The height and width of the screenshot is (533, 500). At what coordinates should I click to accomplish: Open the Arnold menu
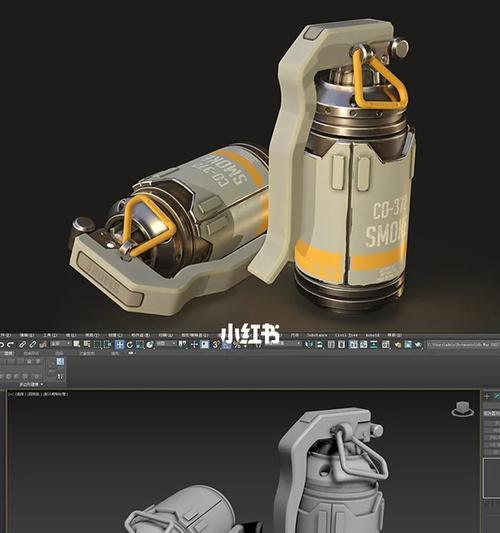[373, 335]
